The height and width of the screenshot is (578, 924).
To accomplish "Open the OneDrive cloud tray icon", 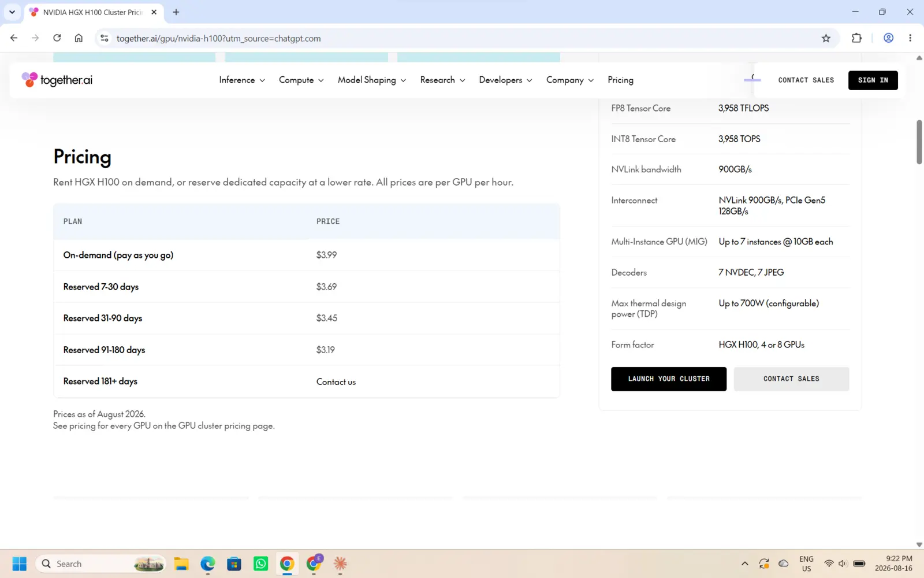I will (784, 564).
